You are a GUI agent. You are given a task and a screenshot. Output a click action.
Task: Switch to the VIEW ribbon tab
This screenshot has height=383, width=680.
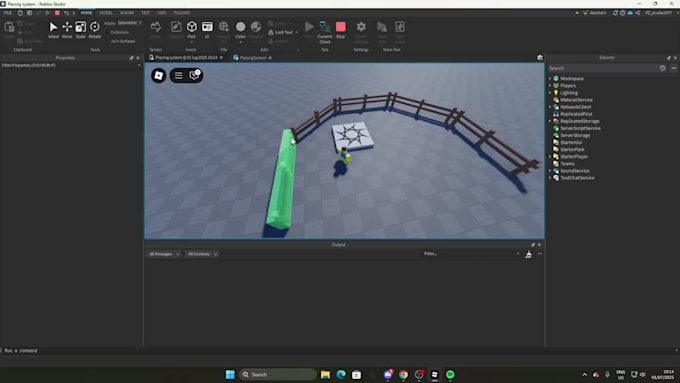pos(162,13)
